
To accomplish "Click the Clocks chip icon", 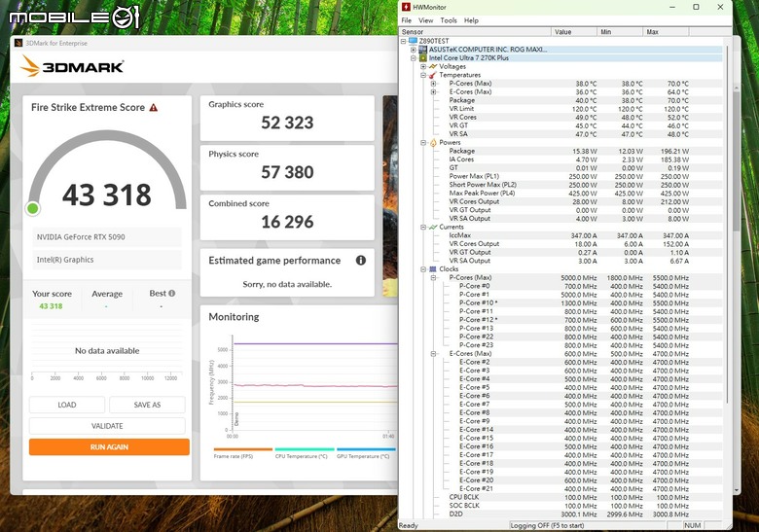I will (x=433, y=268).
